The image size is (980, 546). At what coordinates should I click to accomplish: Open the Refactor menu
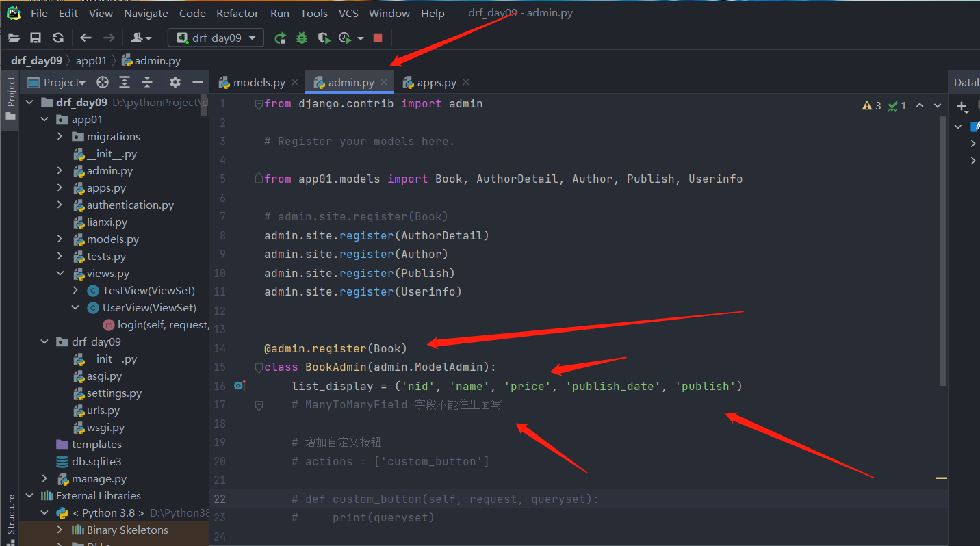coord(237,13)
